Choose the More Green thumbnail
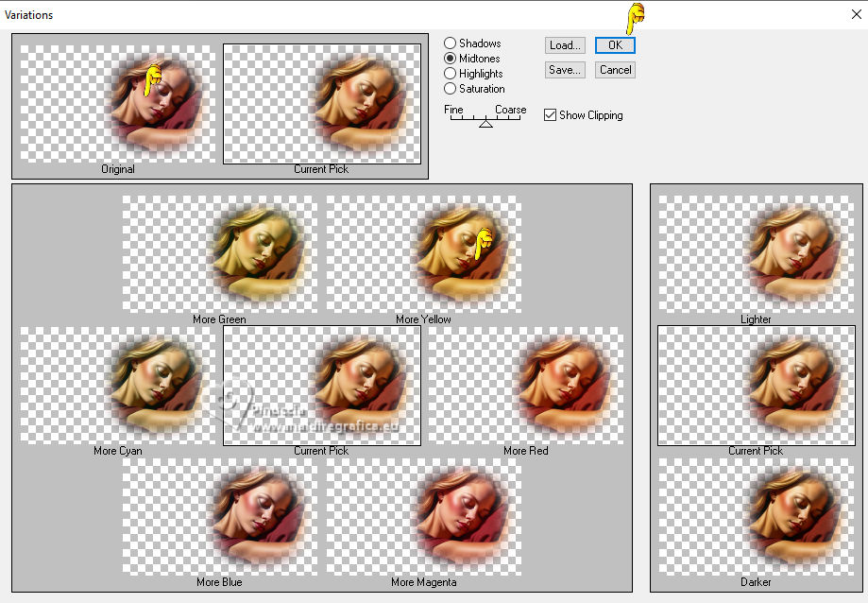 coord(220,253)
